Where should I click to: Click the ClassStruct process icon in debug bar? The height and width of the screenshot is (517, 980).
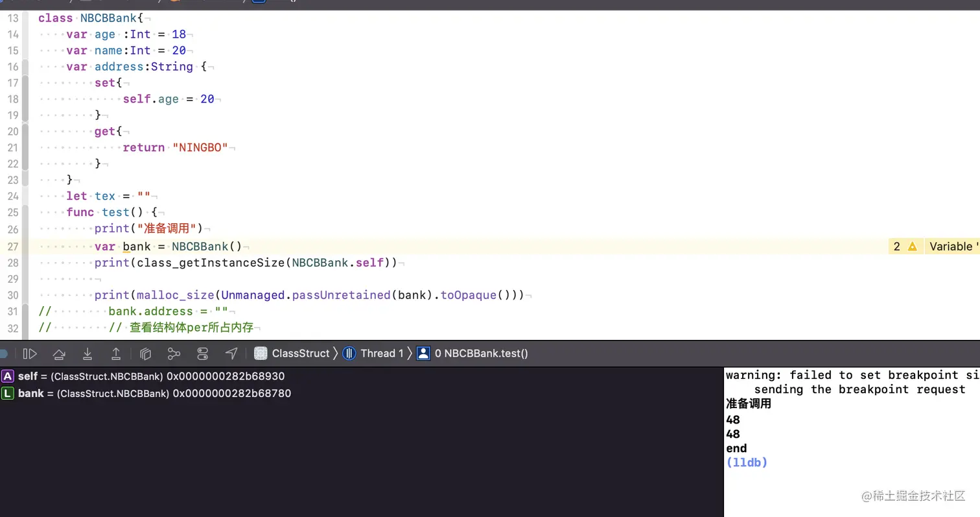click(261, 354)
